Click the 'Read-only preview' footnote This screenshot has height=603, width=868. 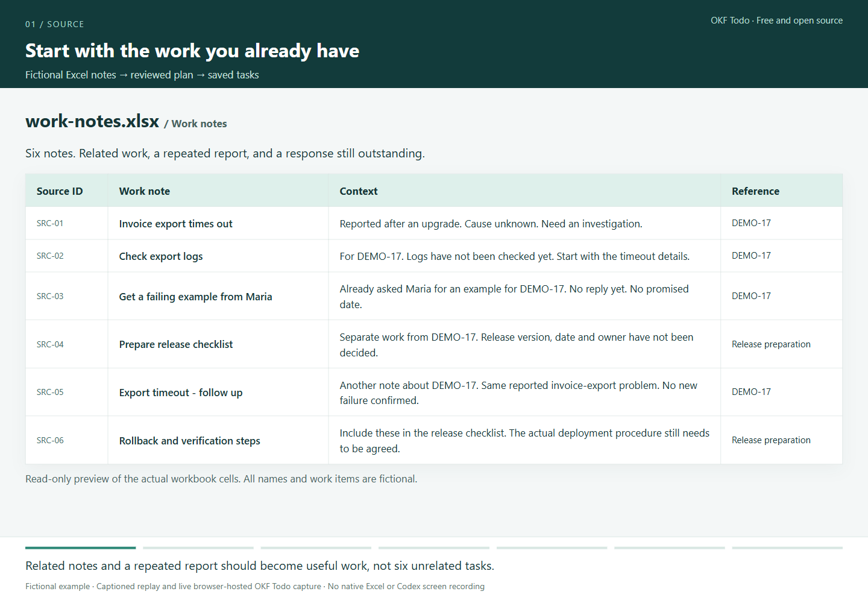point(221,479)
